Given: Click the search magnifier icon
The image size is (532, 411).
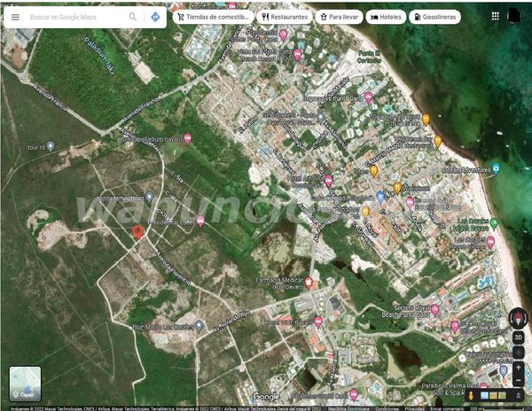Looking at the screenshot, I should point(133,17).
